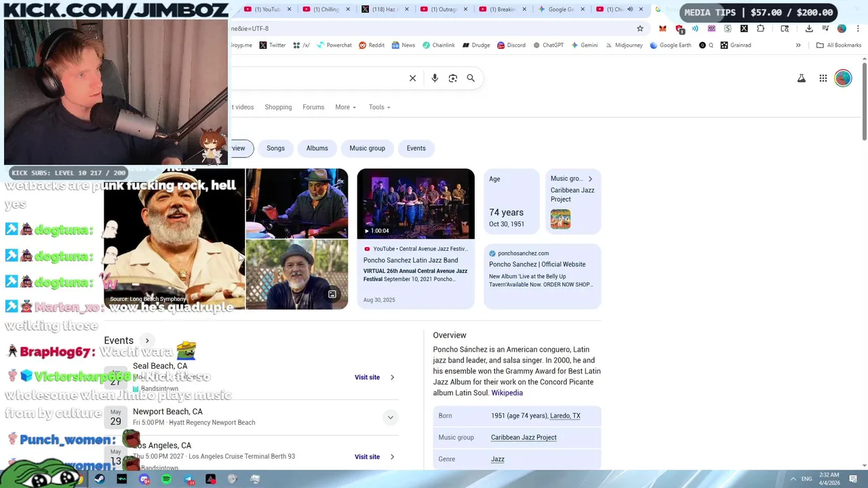The width and height of the screenshot is (868, 488).
Task: Open the Jazz genre link
Action: (497, 459)
